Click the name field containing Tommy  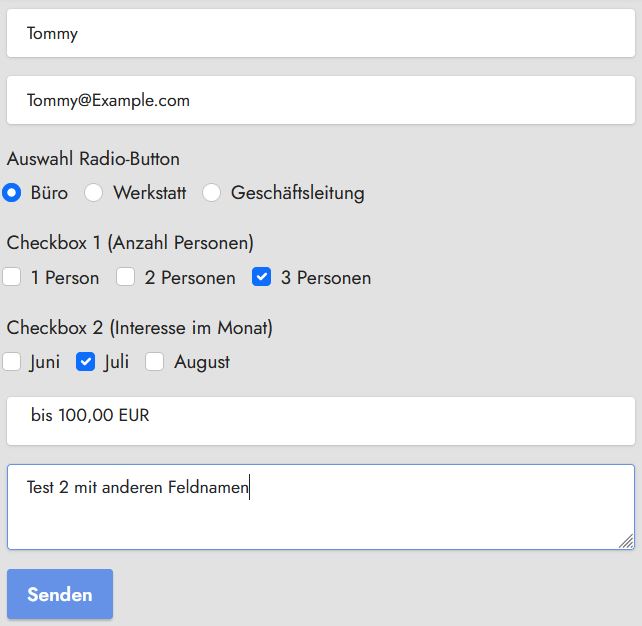click(320, 34)
